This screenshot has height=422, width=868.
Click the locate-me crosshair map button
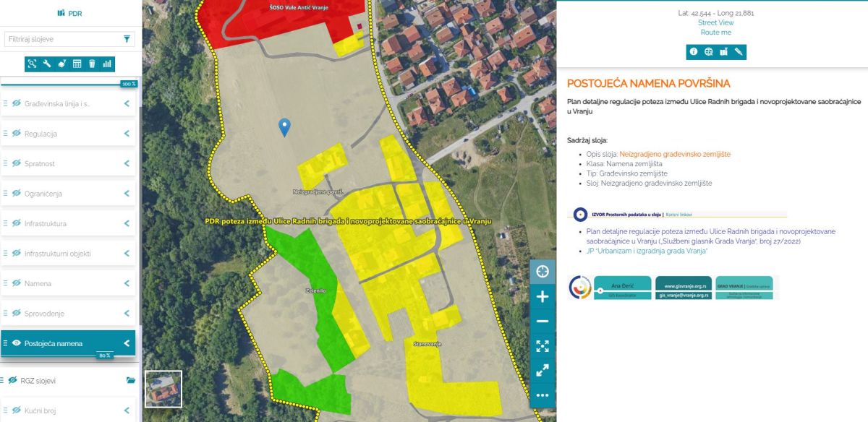[x=542, y=272]
